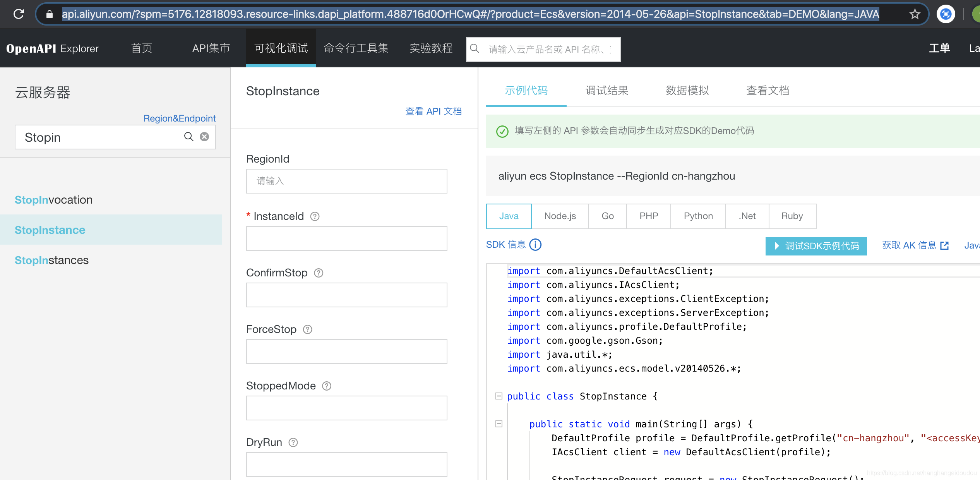
Task: Open the InstanceId help question mark
Action: click(315, 216)
